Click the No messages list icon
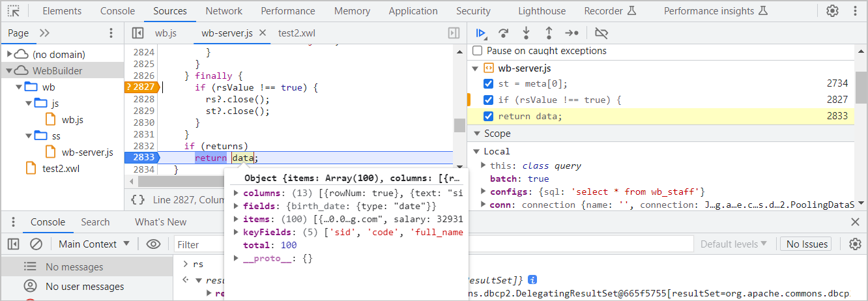The width and height of the screenshot is (868, 301). click(30, 266)
